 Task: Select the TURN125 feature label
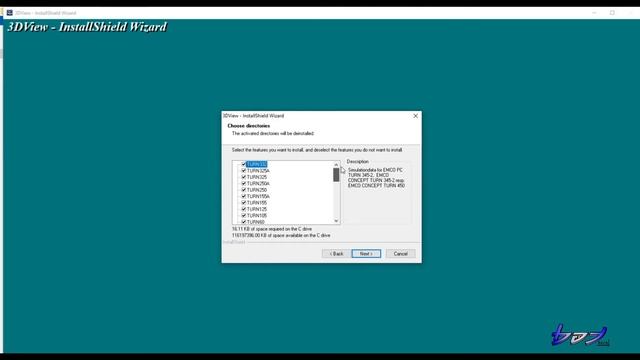coord(257,209)
